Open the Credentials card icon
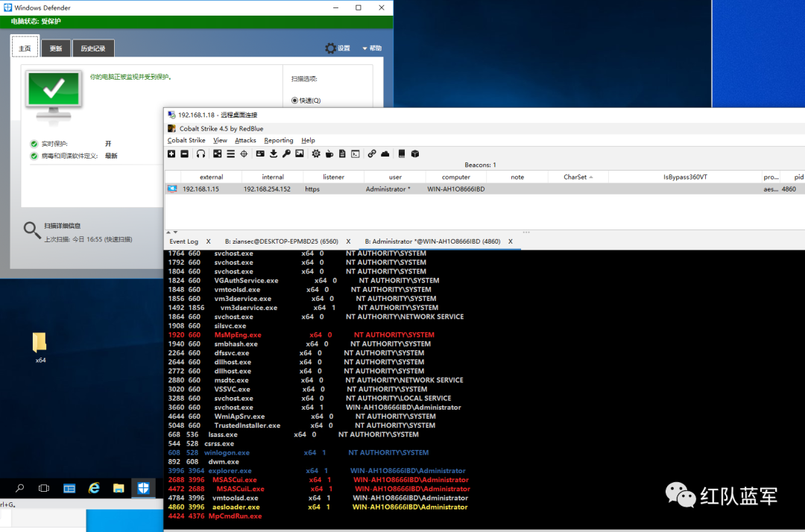The width and height of the screenshot is (805, 532). click(x=260, y=154)
